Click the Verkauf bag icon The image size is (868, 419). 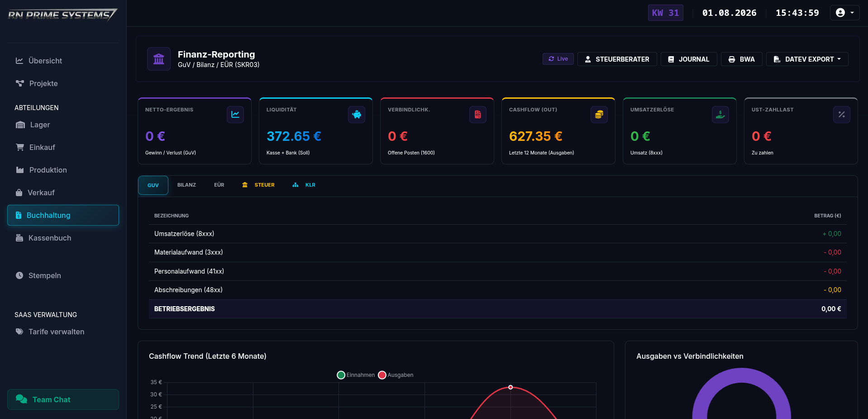(x=19, y=193)
